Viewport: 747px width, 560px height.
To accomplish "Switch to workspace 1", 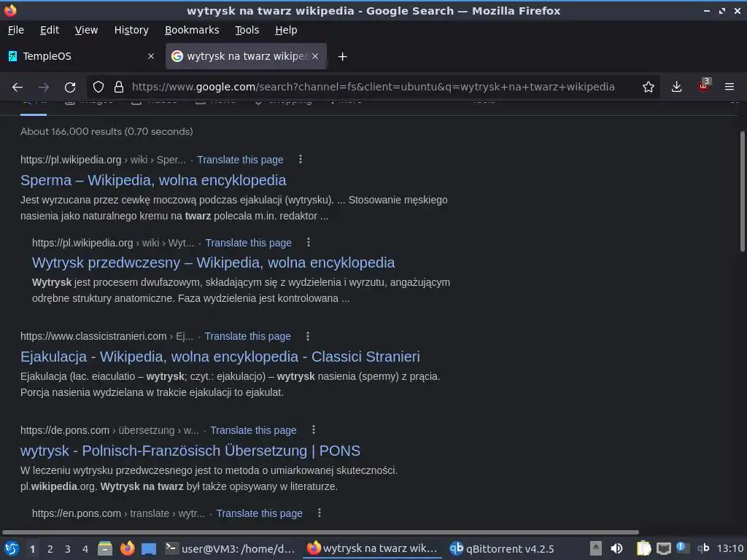I will click(32, 549).
